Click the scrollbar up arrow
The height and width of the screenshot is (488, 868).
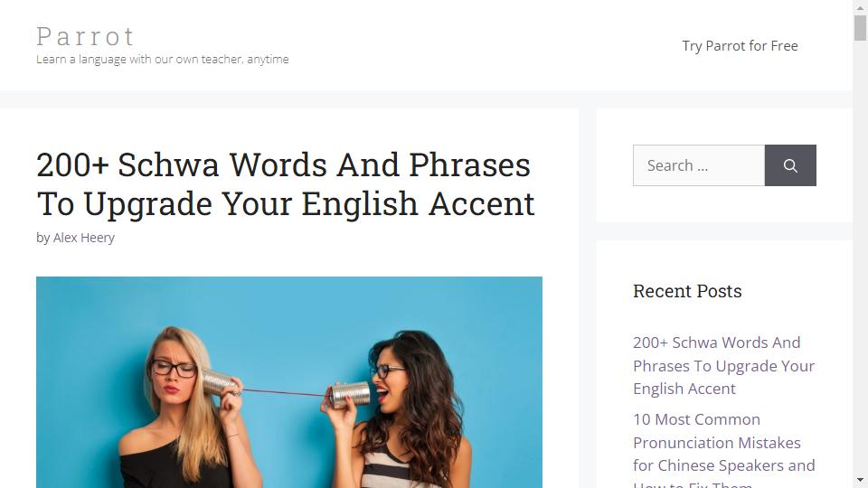point(860,8)
